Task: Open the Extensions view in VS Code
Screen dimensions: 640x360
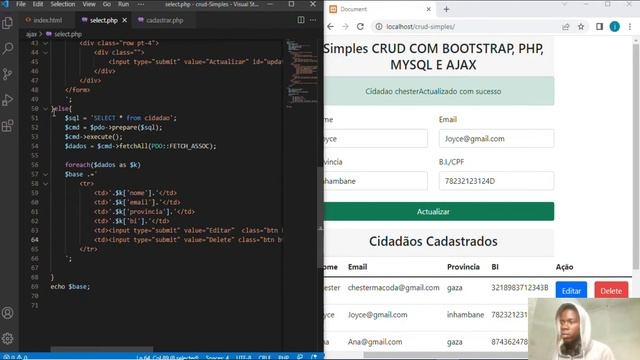Action: pyautogui.click(x=7, y=126)
